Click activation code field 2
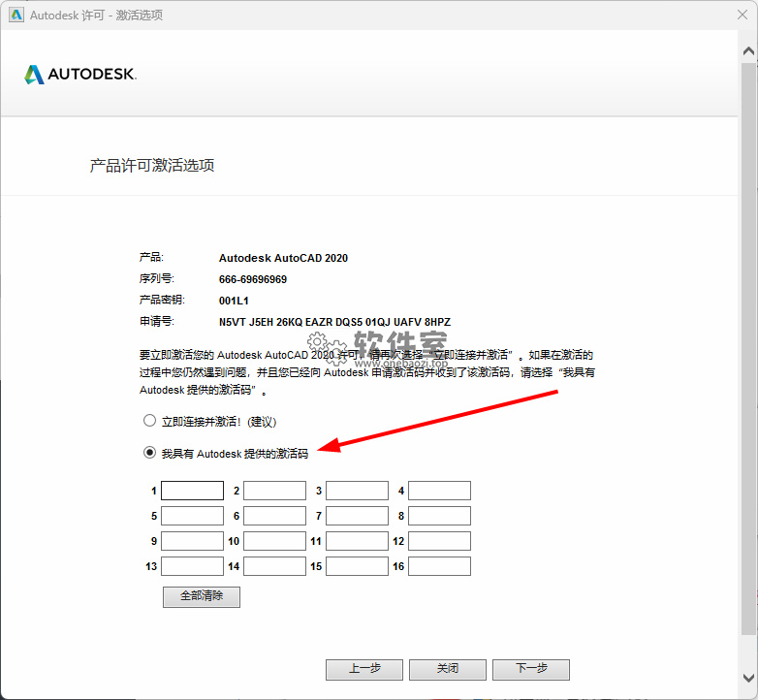This screenshot has height=700, width=758. (x=274, y=491)
